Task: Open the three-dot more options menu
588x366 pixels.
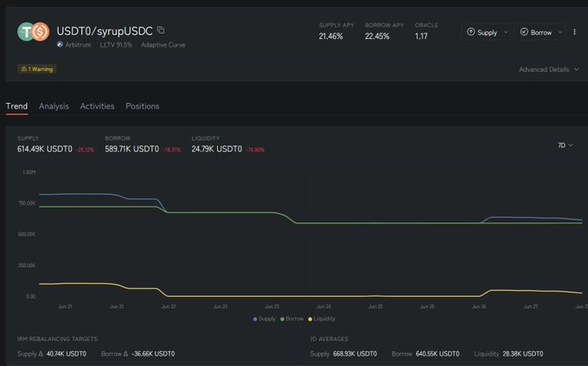Action: (574, 32)
